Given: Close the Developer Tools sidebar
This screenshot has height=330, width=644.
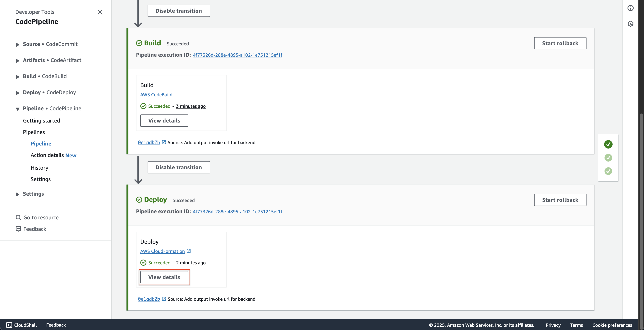Looking at the screenshot, I should pyautogui.click(x=100, y=12).
